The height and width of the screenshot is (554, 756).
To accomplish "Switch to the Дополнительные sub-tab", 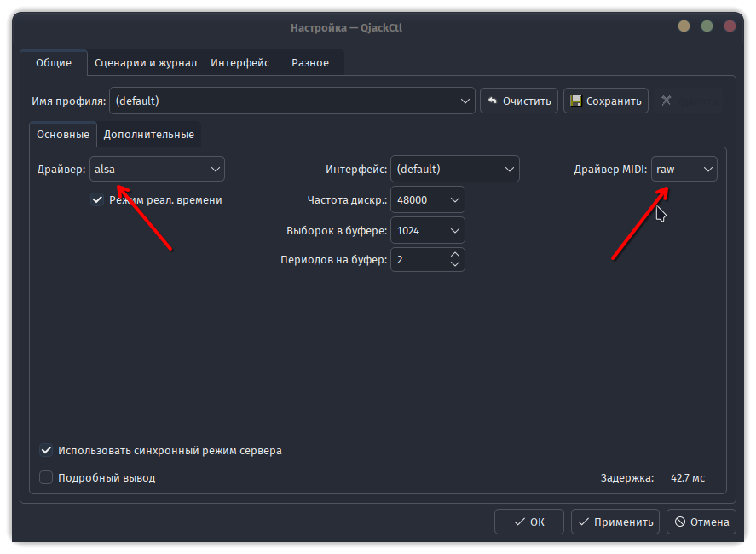I will pos(149,134).
